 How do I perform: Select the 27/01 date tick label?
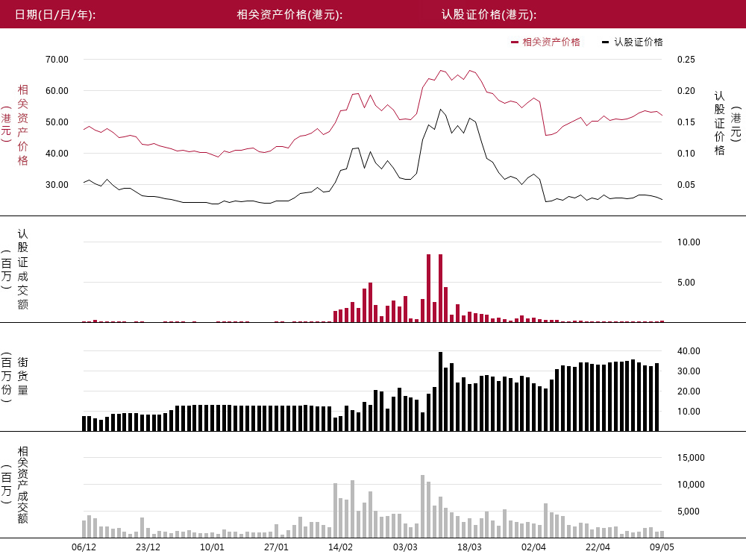pyautogui.click(x=277, y=547)
